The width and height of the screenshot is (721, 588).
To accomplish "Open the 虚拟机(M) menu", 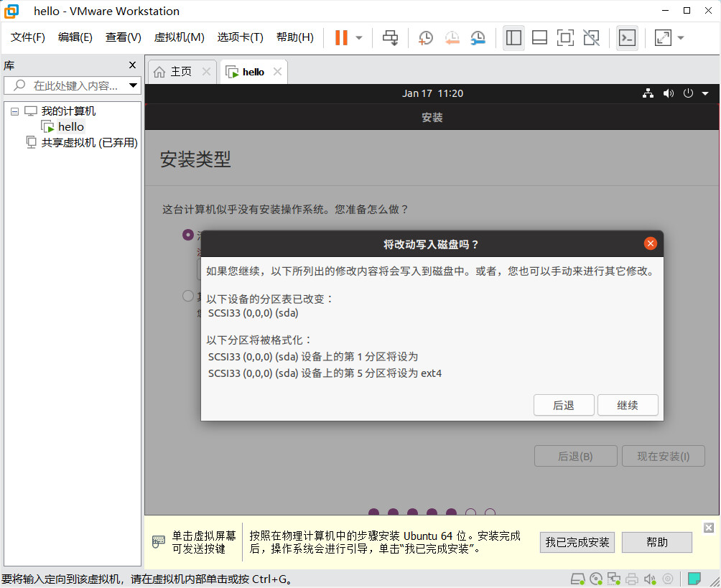I will click(x=179, y=37).
